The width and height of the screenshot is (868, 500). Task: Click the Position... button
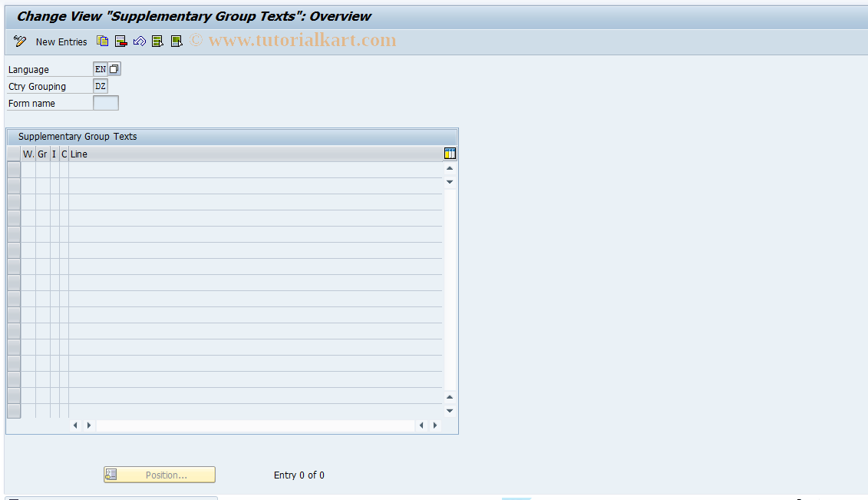pos(160,475)
